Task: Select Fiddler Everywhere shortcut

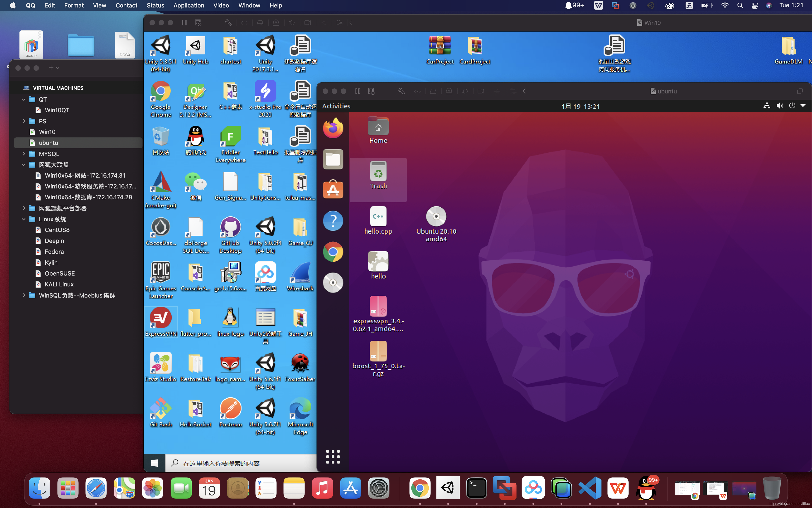Action: pyautogui.click(x=230, y=144)
